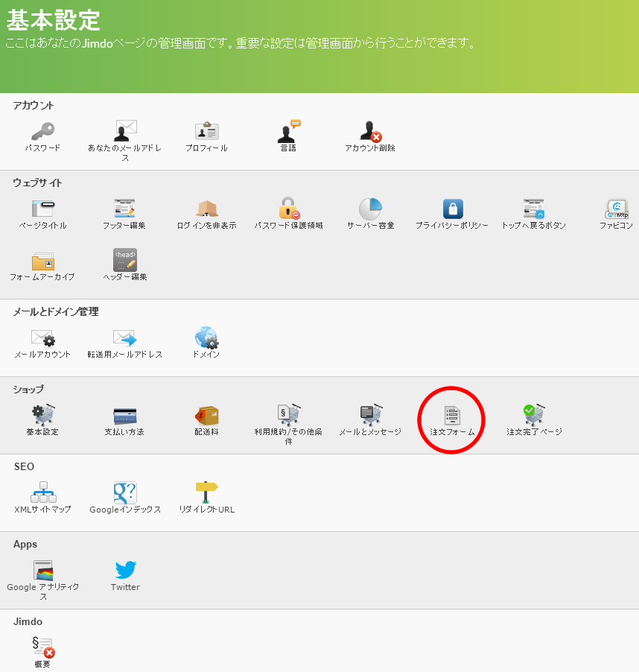Viewport: 639px width, 672px height.
Task: Open the フッター編集 icon
Action: coord(124,209)
